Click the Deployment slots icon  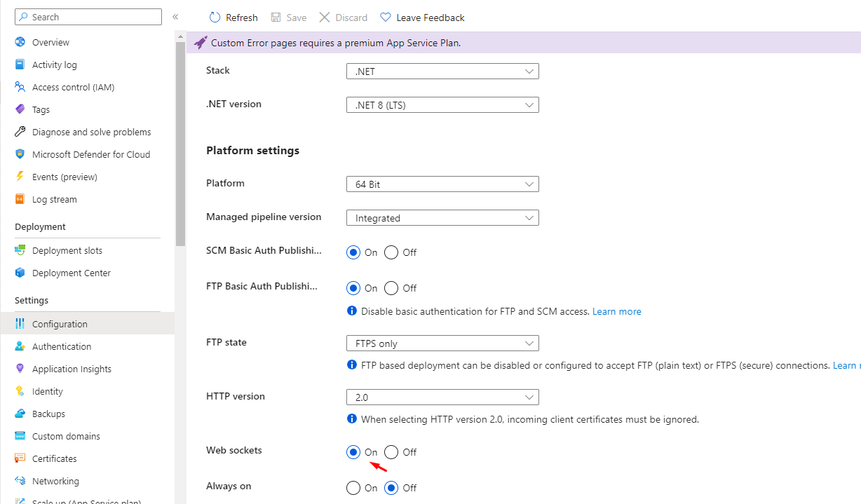(x=20, y=250)
